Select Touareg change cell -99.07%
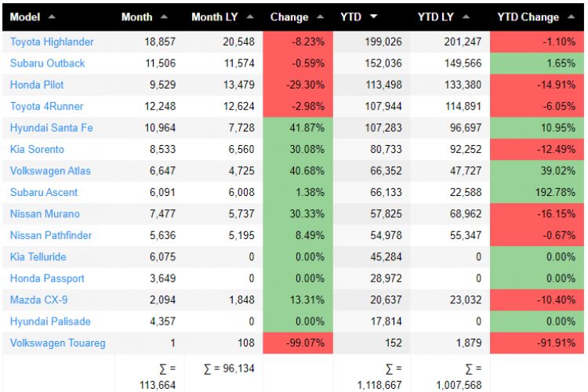 tap(298, 343)
